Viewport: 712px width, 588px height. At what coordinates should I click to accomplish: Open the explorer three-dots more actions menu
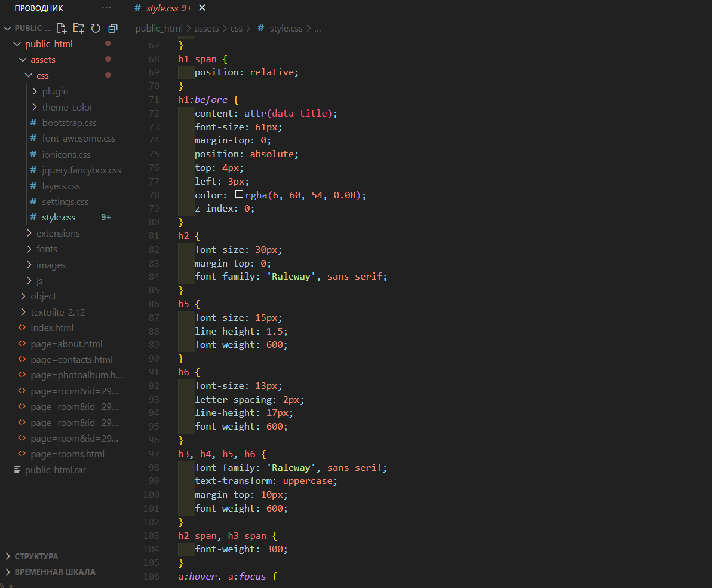coord(106,8)
